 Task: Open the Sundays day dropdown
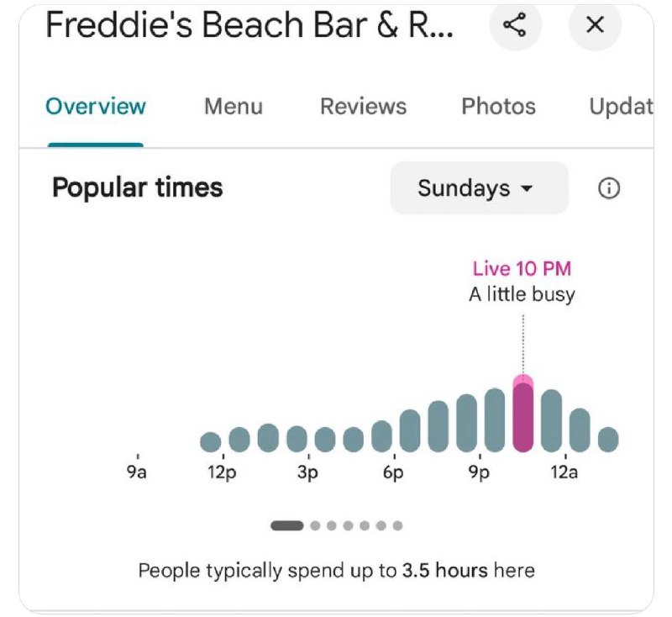coord(479,188)
